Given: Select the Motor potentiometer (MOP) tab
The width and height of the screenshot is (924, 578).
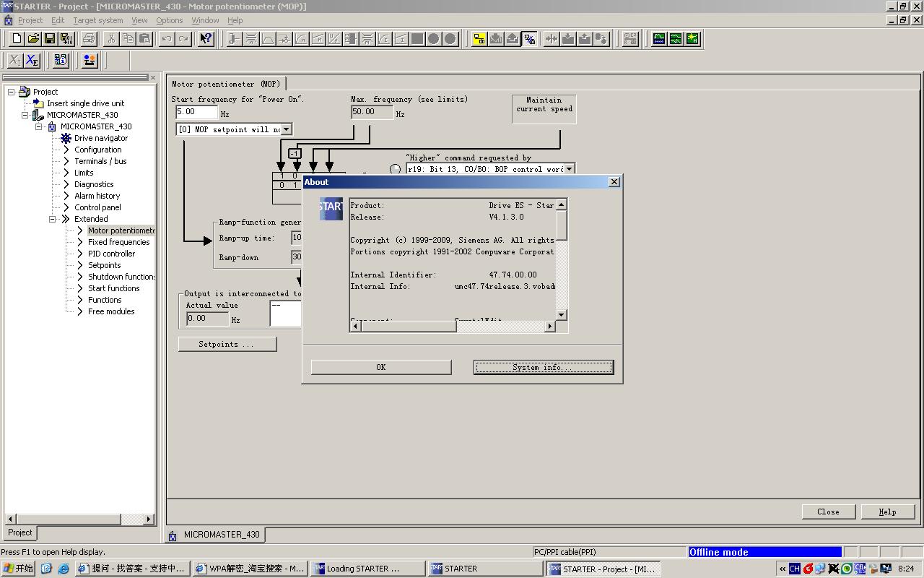Looking at the screenshot, I should 226,84.
